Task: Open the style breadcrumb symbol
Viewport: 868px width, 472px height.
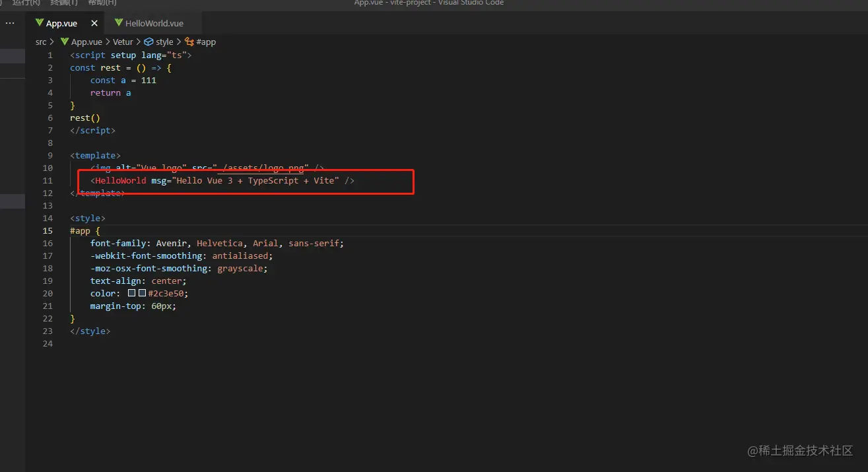Action: click(164, 42)
